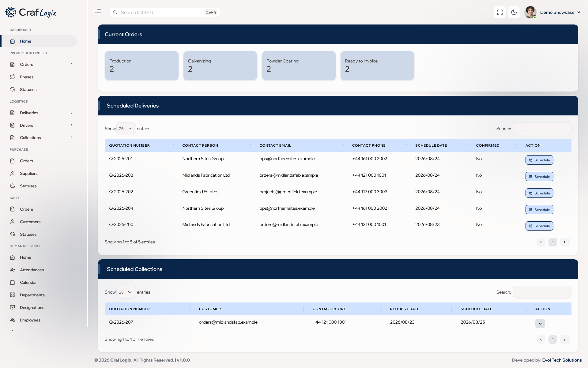Click the Collections document icon

[x=13, y=137]
